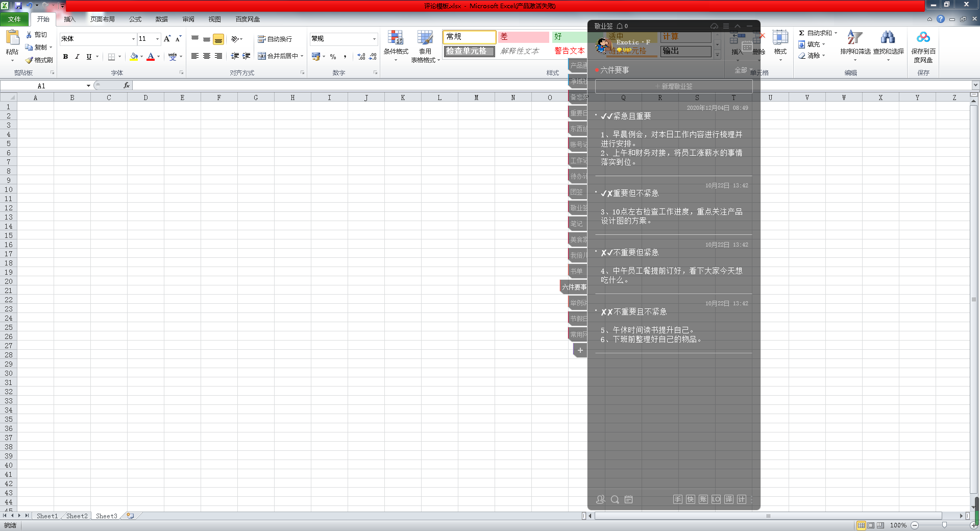
Task: Switch to 数据 Data tab
Action: [x=162, y=19]
